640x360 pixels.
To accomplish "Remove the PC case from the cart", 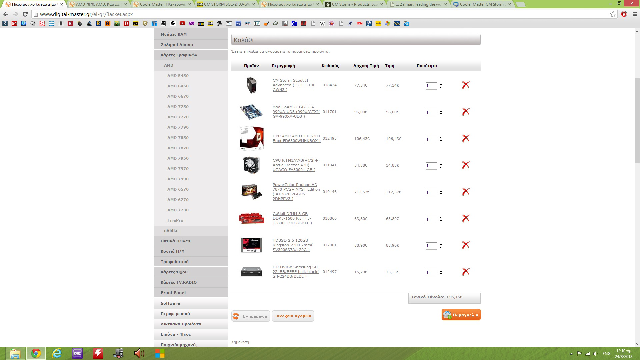I will 465,85.
